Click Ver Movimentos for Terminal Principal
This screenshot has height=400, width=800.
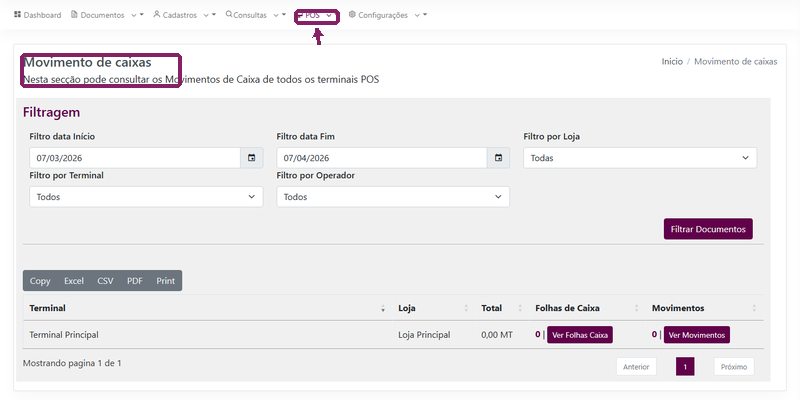pos(697,335)
